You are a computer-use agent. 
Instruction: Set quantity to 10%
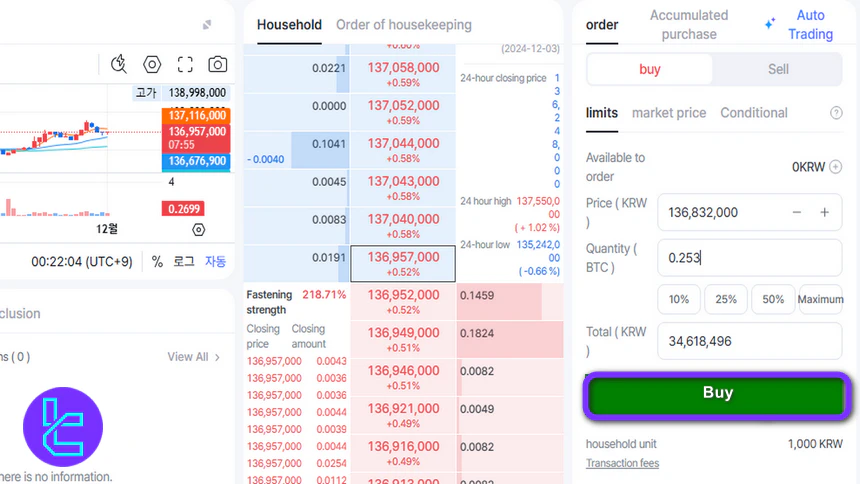pyautogui.click(x=678, y=299)
